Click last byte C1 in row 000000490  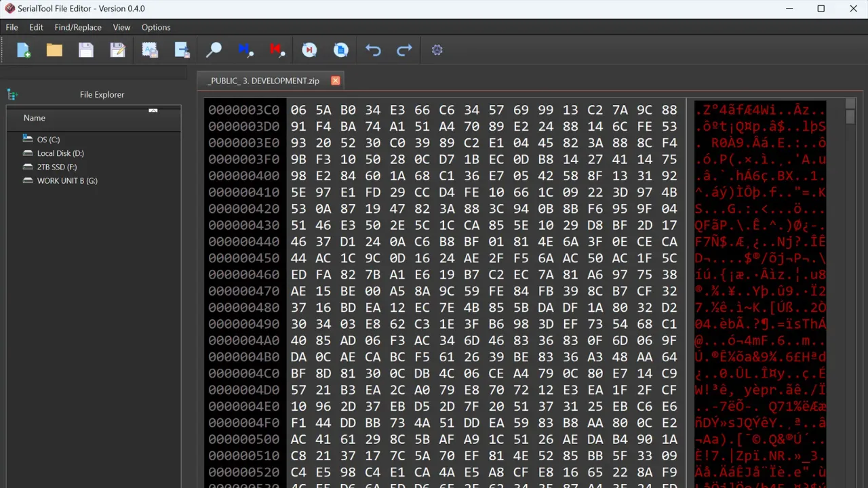pyautogui.click(x=669, y=324)
